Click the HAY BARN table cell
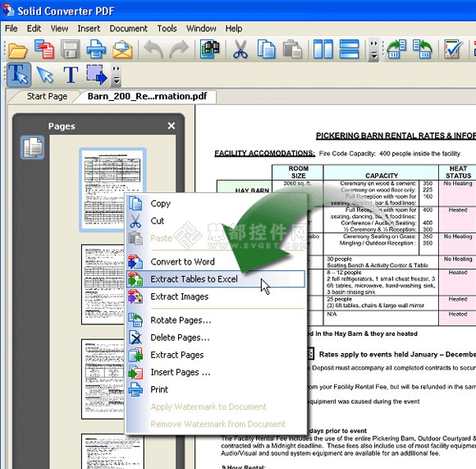The height and width of the screenshot is (469, 476). pyautogui.click(x=252, y=191)
